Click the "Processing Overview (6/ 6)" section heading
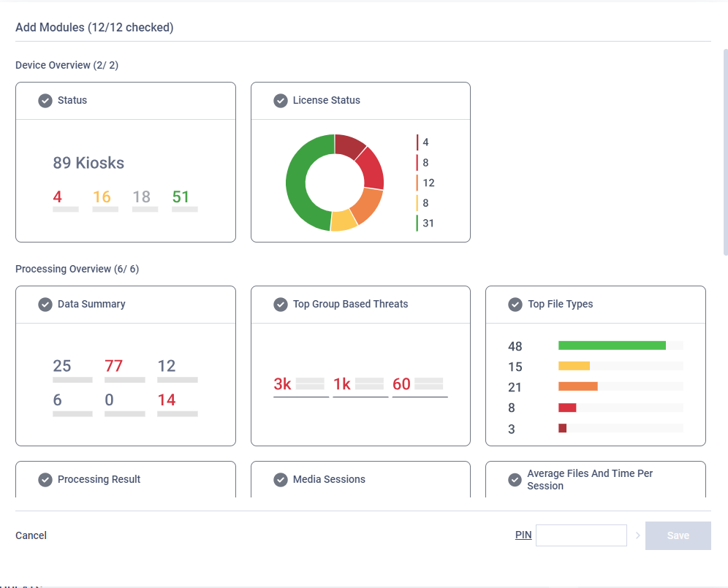Viewport: 728px width, 588px height. coord(77,269)
